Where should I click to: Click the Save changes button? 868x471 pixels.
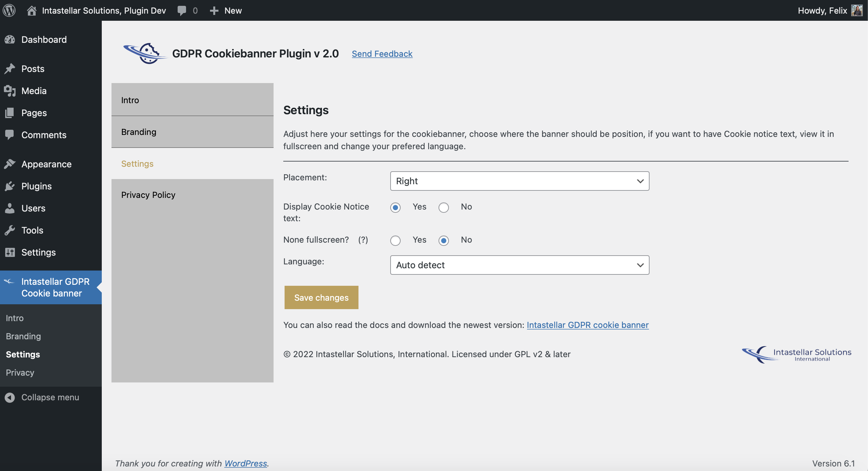[x=321, y=297]
